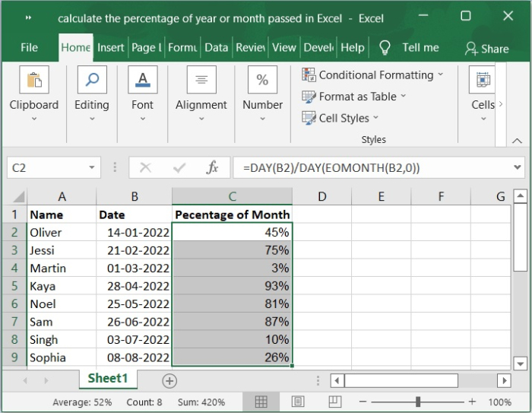532x413 pixels.
Task: Click the Editing magnifier icon
Action: coord(92,80)
